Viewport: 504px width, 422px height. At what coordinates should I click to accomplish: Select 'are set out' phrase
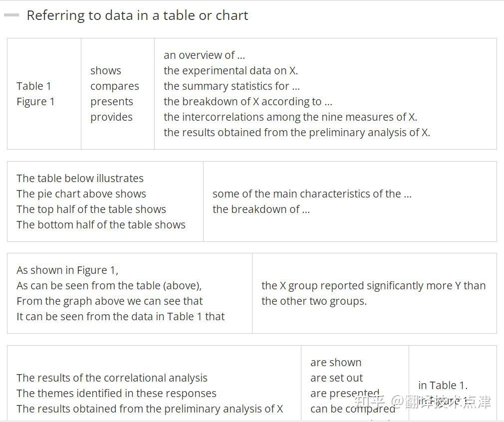[336, 378]
